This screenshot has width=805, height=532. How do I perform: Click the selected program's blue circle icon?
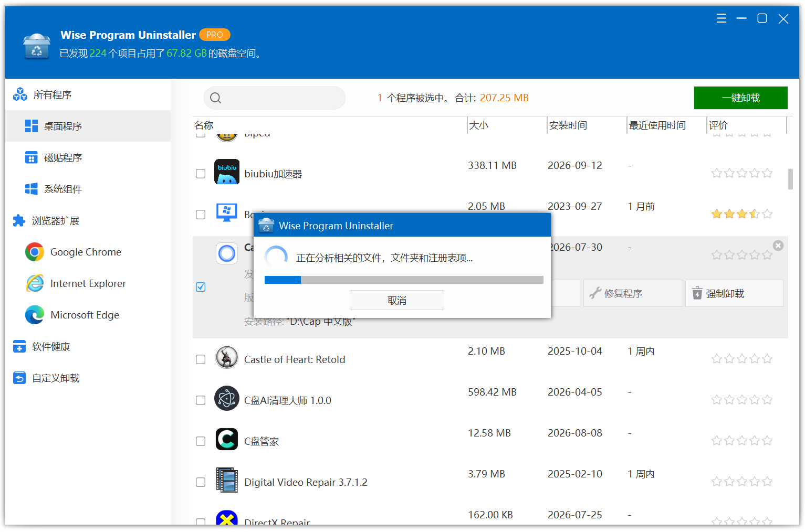pyautogui.click(x=227, y=253)
